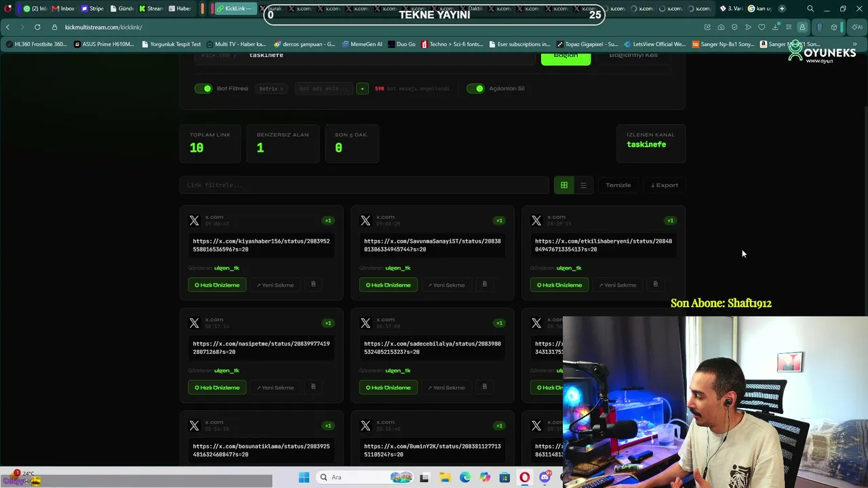Go back in browser history

click(x=7, y=27)
